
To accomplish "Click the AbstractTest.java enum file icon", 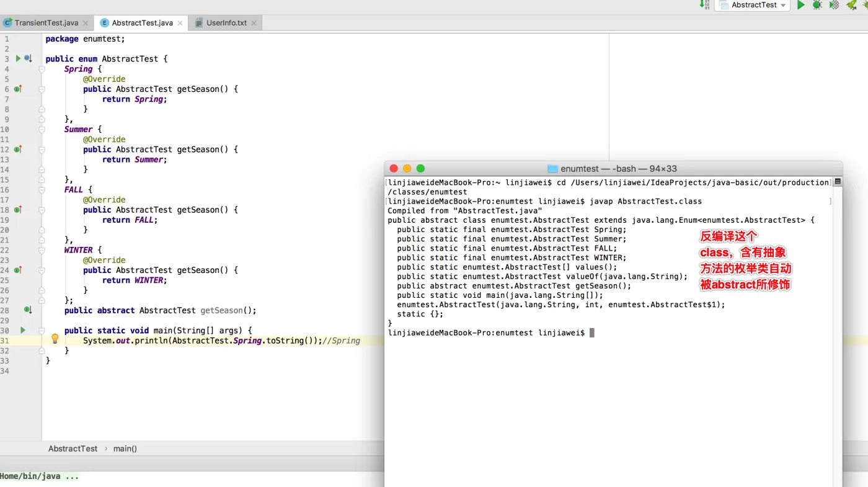I will pos(105,23).
